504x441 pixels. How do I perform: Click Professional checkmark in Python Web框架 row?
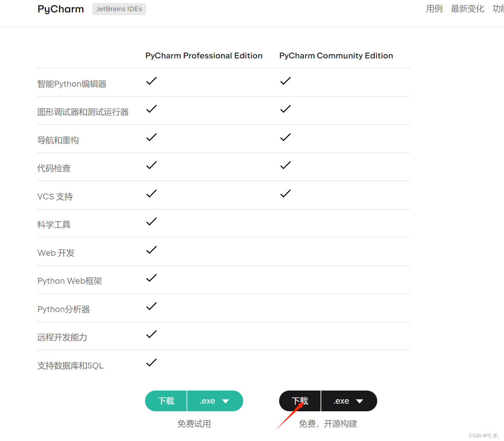[x=151, y=278]
